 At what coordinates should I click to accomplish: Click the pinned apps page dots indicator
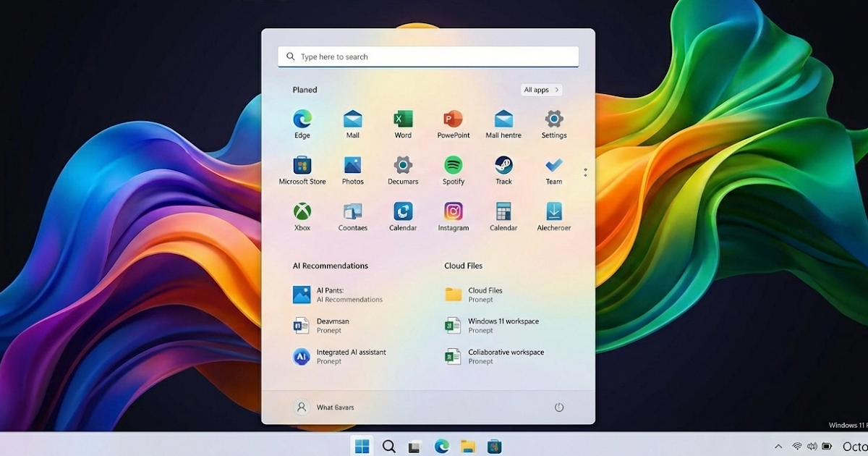[585, 173]
